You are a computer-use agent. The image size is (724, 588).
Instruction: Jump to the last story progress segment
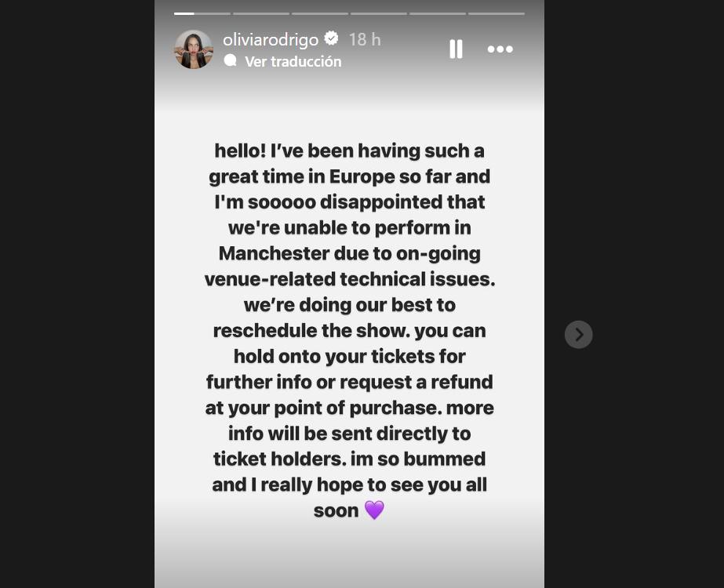coord(496,13)
